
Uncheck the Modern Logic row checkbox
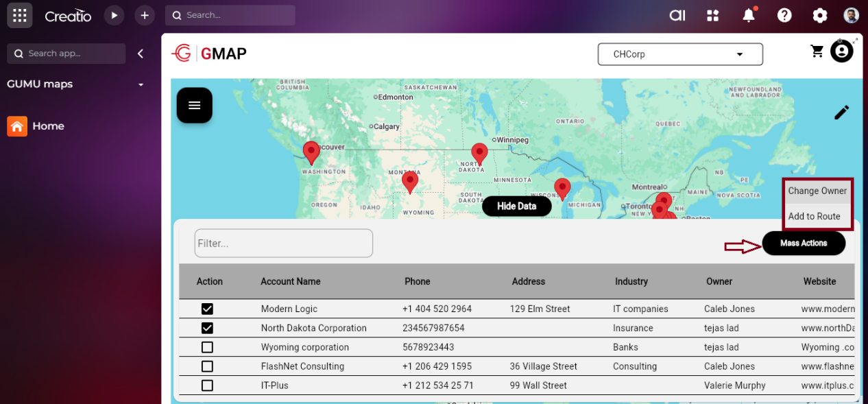pos(207,309)
